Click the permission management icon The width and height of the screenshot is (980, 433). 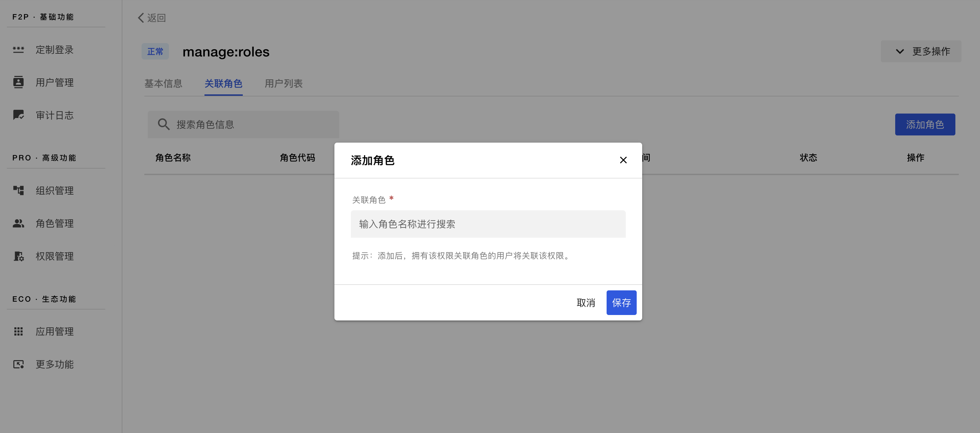coord(18,256)
